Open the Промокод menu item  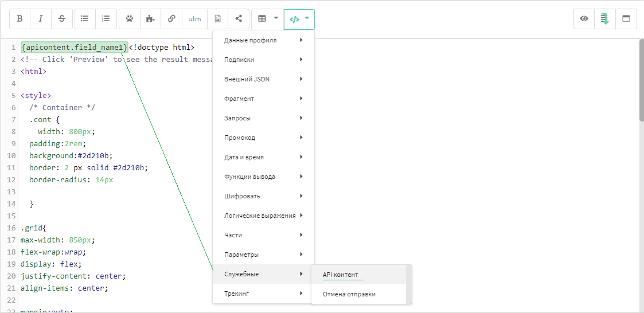coord(263,138)
